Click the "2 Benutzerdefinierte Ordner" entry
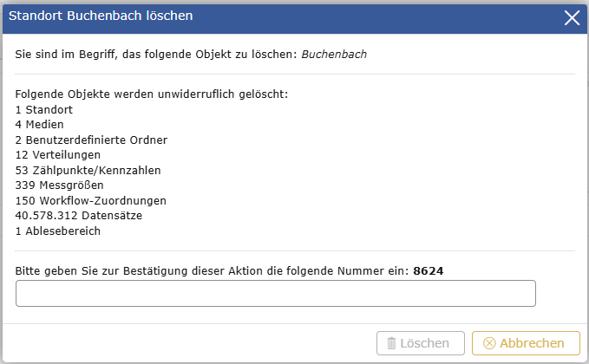 click(91, 140)
